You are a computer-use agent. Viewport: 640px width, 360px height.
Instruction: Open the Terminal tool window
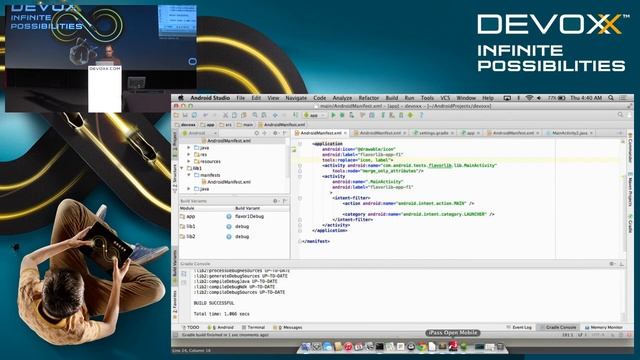coord(253,327)
